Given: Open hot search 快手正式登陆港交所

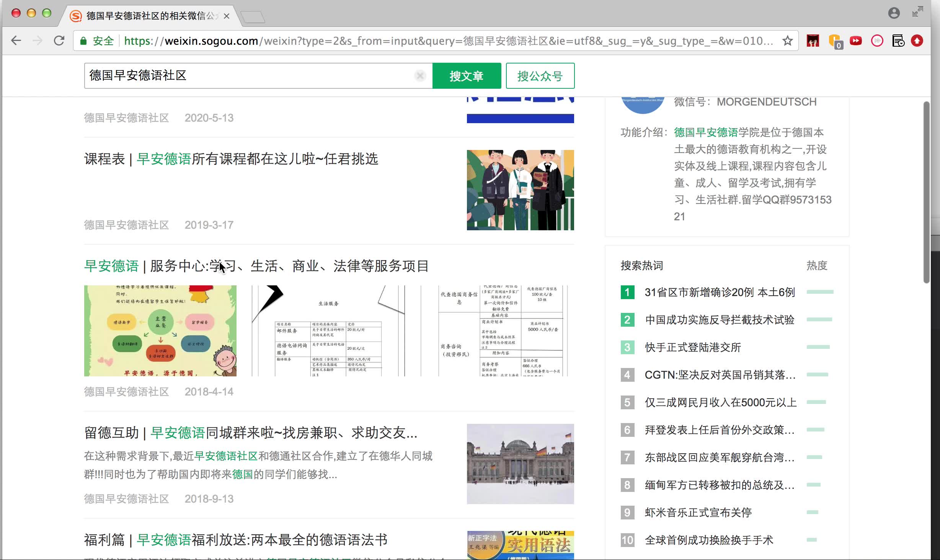Looking at the screenshot, I should coord(693,347).
